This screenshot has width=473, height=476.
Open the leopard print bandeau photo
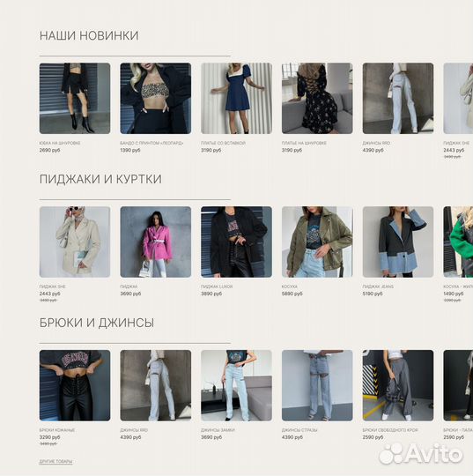coord(156,99)
